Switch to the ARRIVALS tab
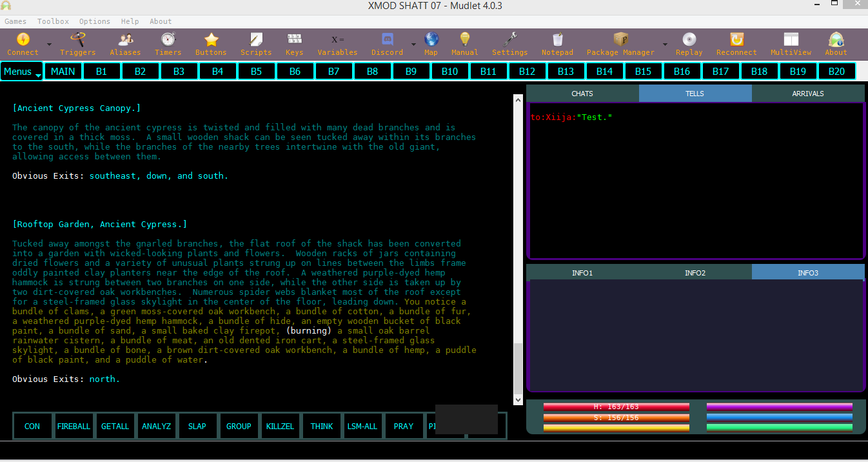Screen dimensions: 868x462 pyautogui.click(x=808, y=94)
